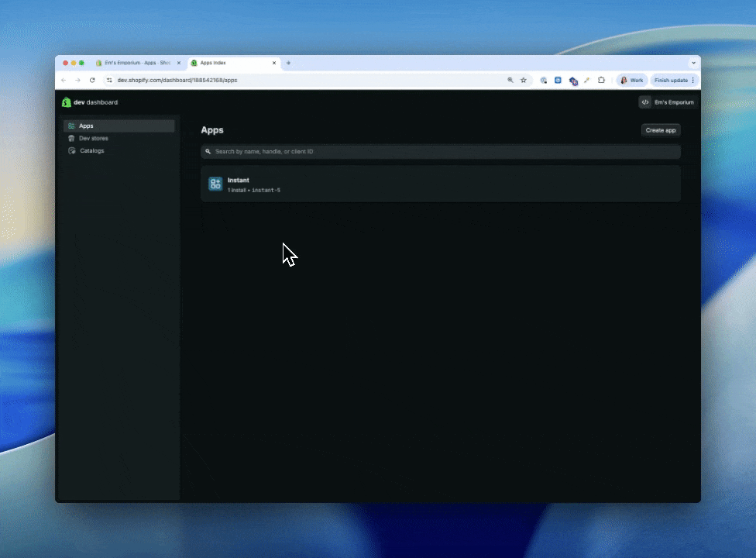Bookmark this page with the star icon
756x558 pixels.
click(x=524, y=80)
